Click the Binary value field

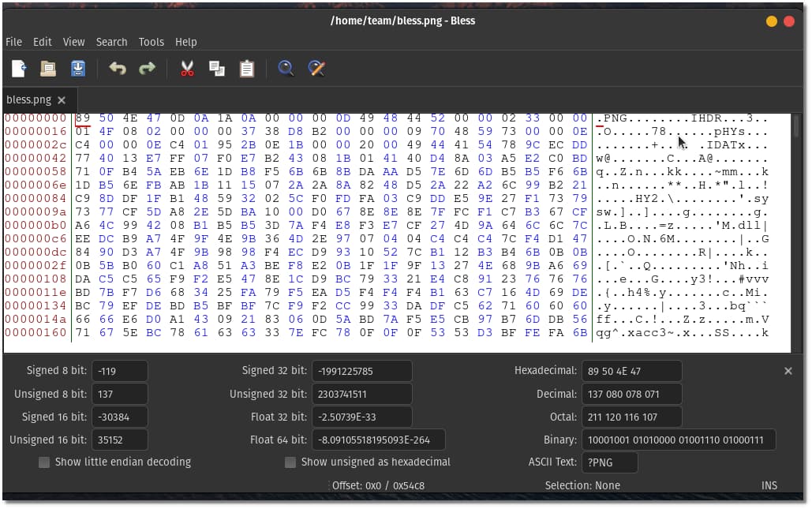[679, 440]
